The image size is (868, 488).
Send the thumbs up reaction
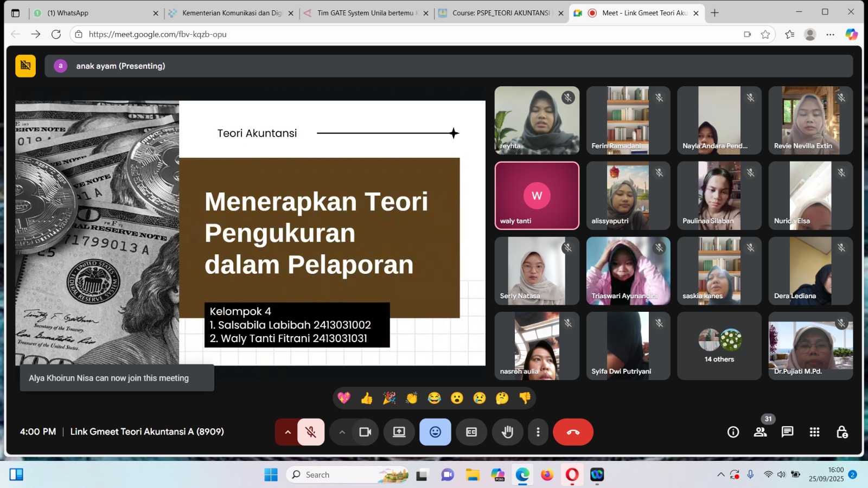(367, 399)
